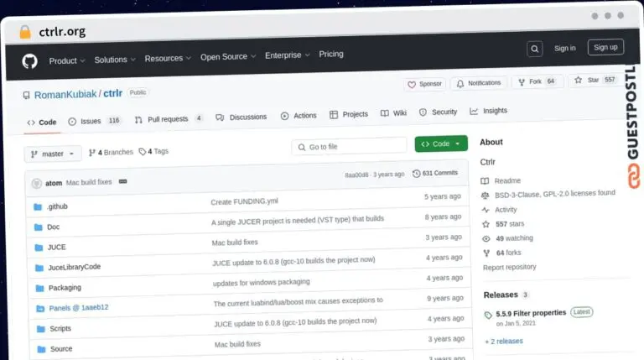Open the + 2 releases link
The height and width of the screenshot is (360, 644).
click(504, 341)
